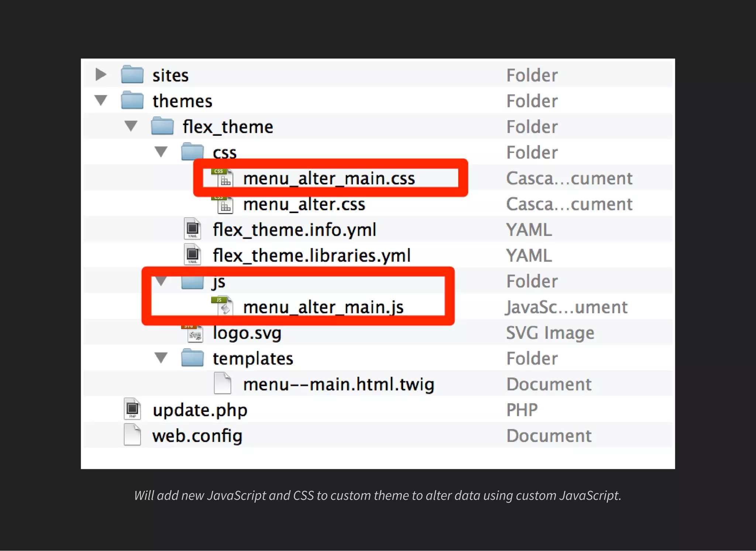The width and height of the screenshot is (756, 551).
Task: Click the css folder icon
Action: (192, 152)
